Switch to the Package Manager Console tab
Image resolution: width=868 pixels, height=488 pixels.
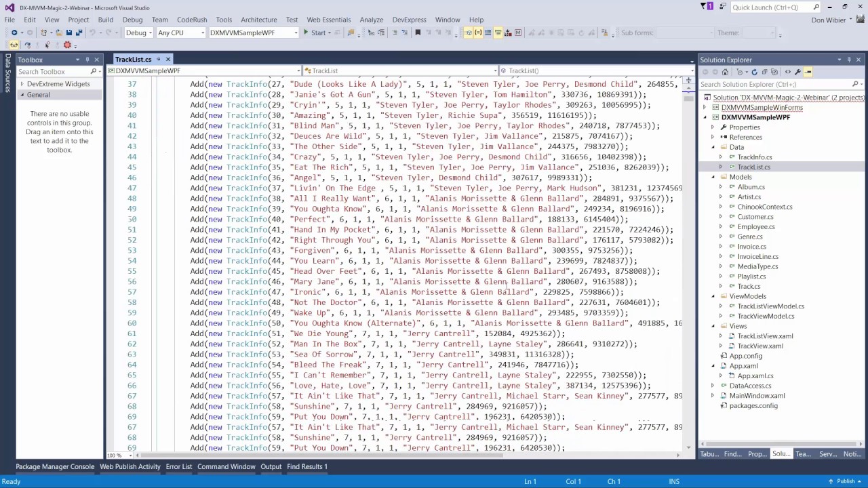tap(55, 466)
